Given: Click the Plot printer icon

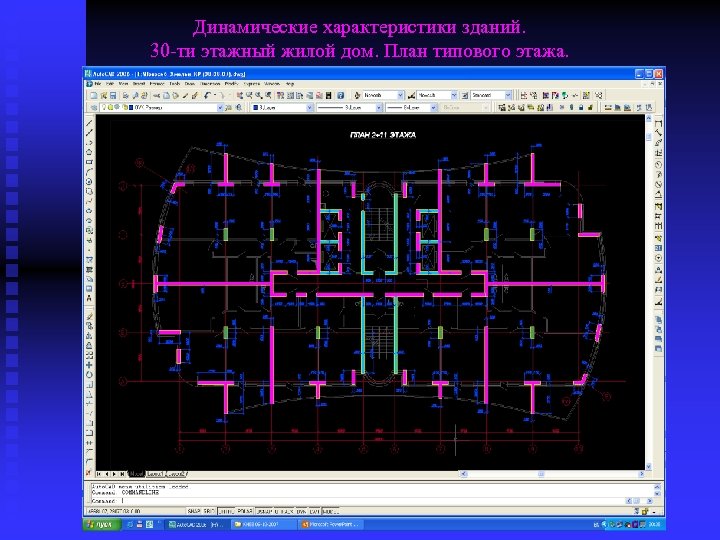Looking at the screenshot, I should pyautogui.click(x=125, y=95).
